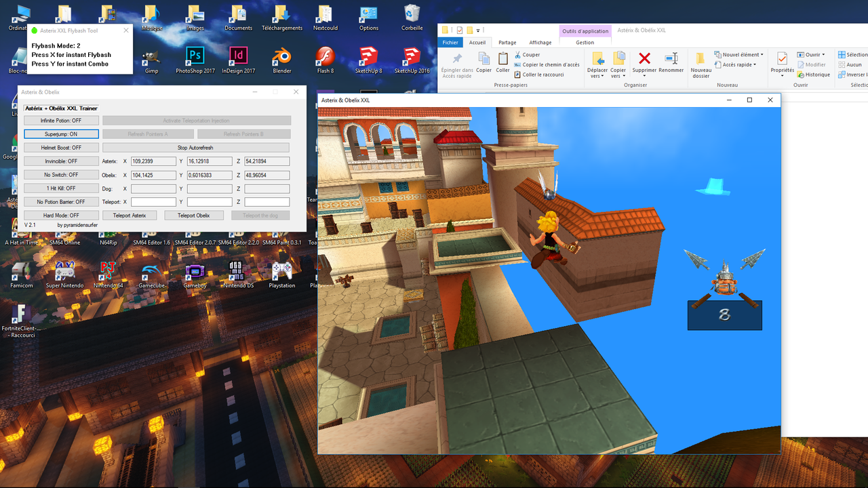Click the Historique icon in Ouvrir group
868x488 pixels.
813,75
